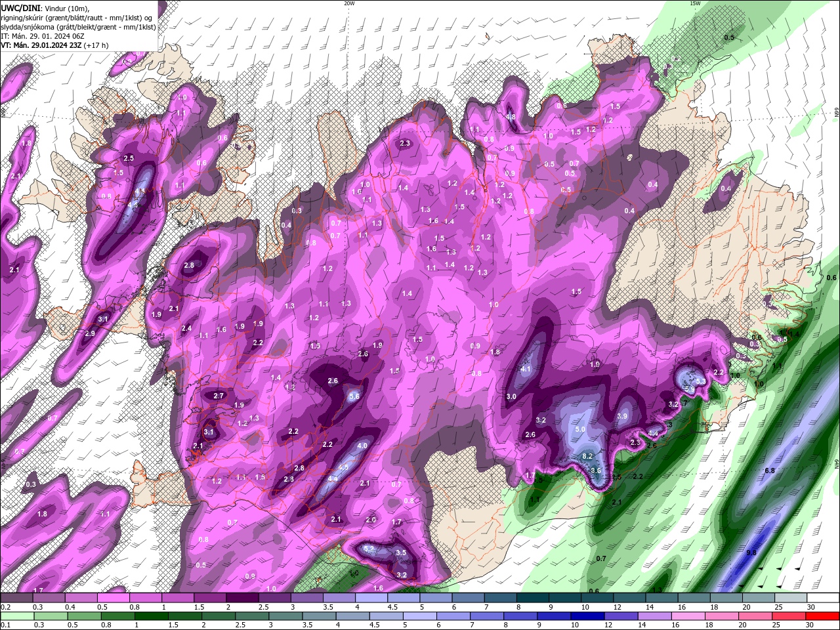Click the 4.0 snowfall value
The width and height of the screenshot is (840, 630).
(362, 446)
